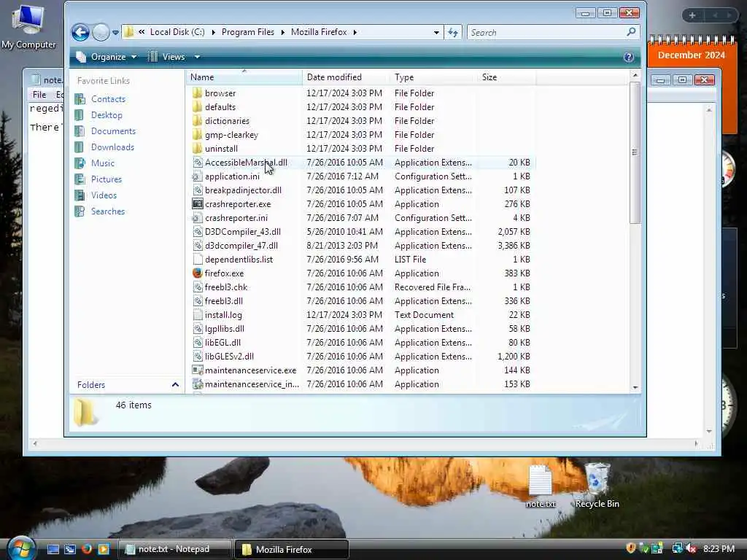Image resolution: width=747 pixels, height=560 pixels.
Task: Click the Refresh button next to address bar
Action: coord(452,32)
